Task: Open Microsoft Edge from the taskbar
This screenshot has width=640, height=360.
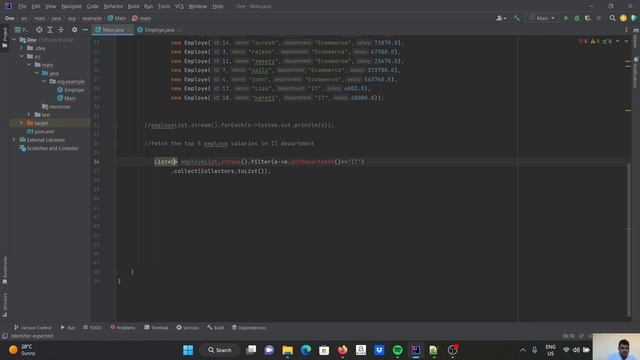Action: point(306,350)
